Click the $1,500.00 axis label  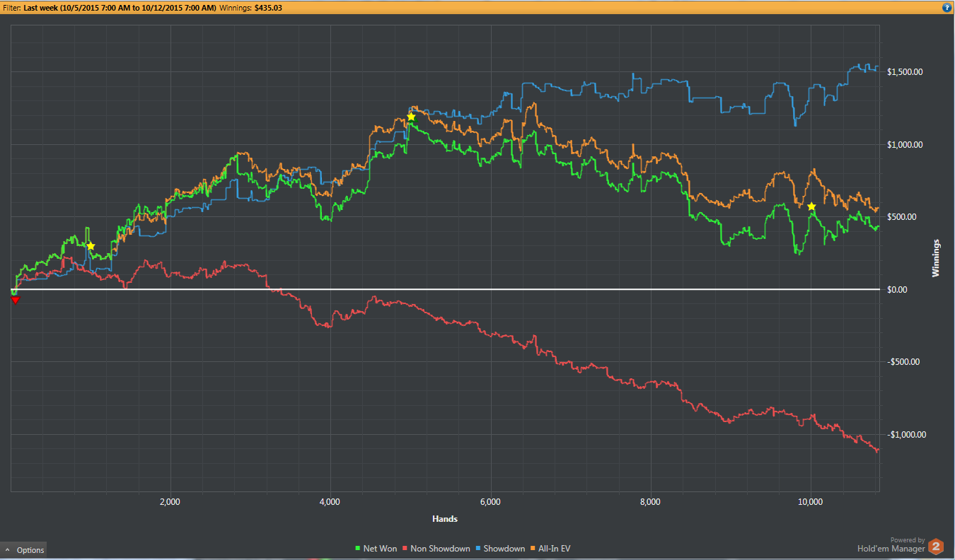pos(906,72)
